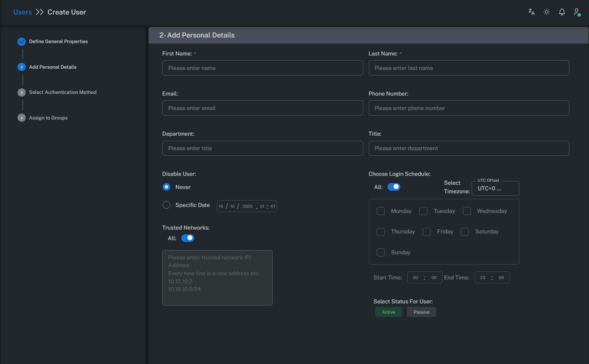Screen dimensions: 589x364
Task: Select the Define General Properties step label
Action: pyautogui.click(x=58, y=41)
